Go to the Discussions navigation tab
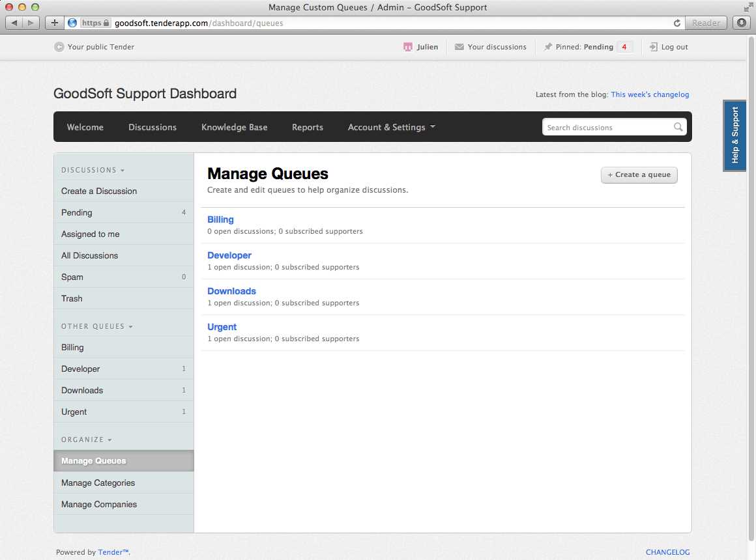Viewport: 756px width, 560px height. click(x=153, y=127)
